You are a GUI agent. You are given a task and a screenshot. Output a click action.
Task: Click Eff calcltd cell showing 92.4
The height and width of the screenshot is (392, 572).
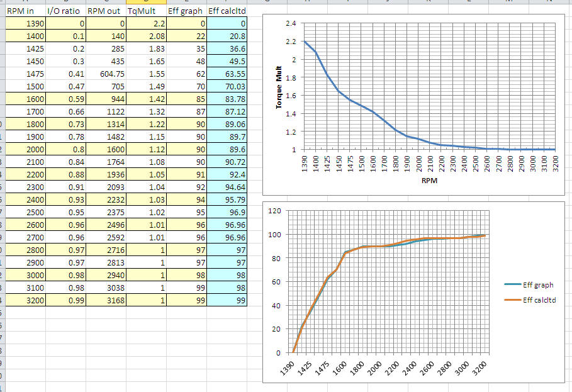(227, 175)
